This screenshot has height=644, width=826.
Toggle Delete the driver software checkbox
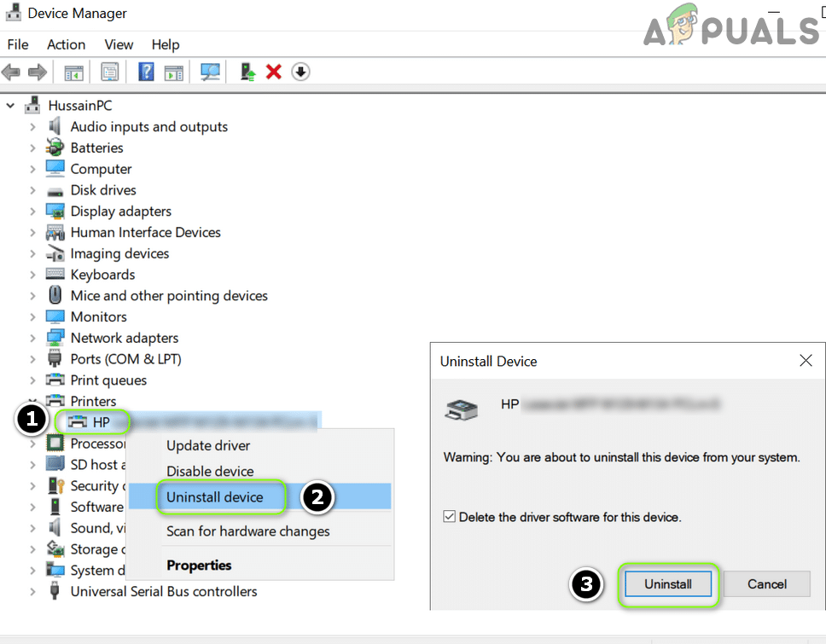click(x=450, y=517)
